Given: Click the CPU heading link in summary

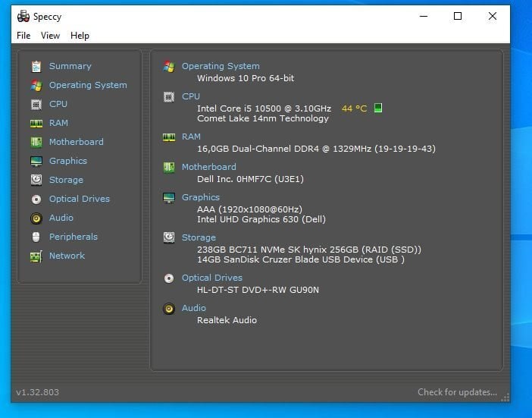Looking at the screenshot, I should (191, 96).
